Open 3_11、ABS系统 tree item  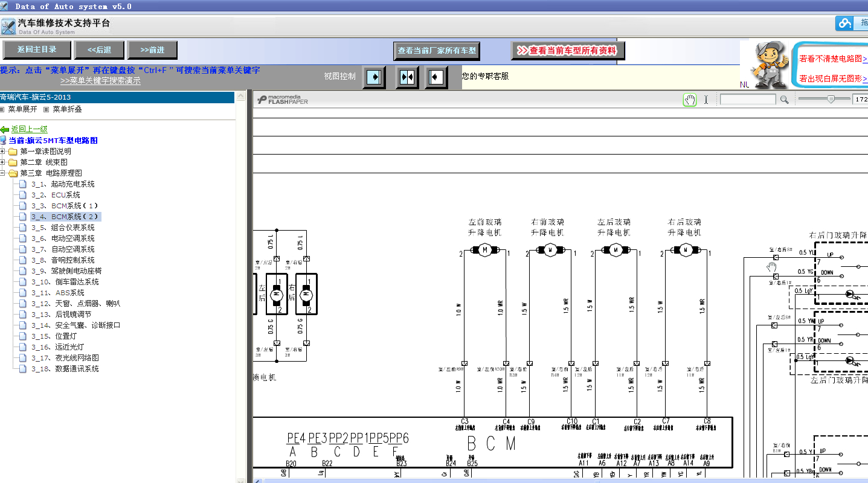(58, 293)
